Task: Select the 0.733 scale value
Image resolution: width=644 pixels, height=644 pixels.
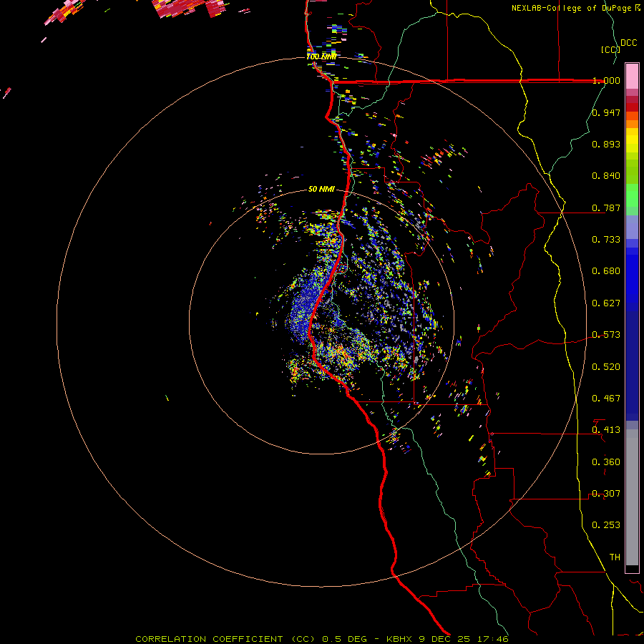Action: [606, 240]
